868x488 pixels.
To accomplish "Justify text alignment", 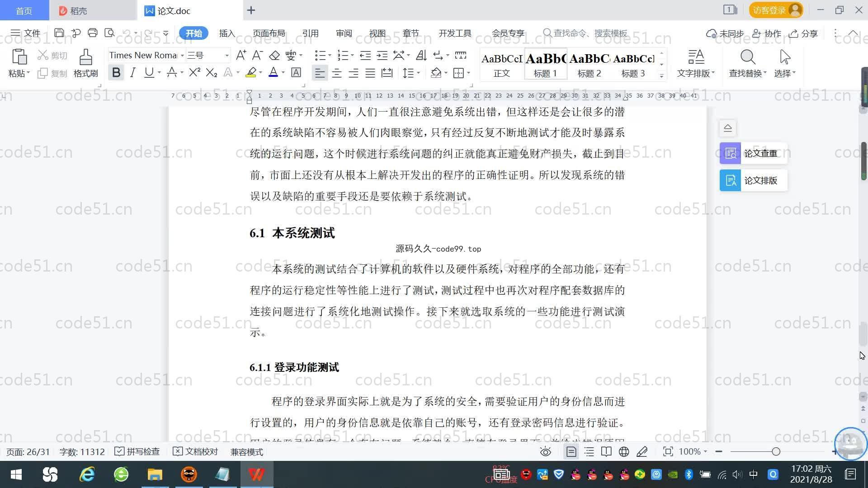I will pyautogui.click(x=370, y=73).
